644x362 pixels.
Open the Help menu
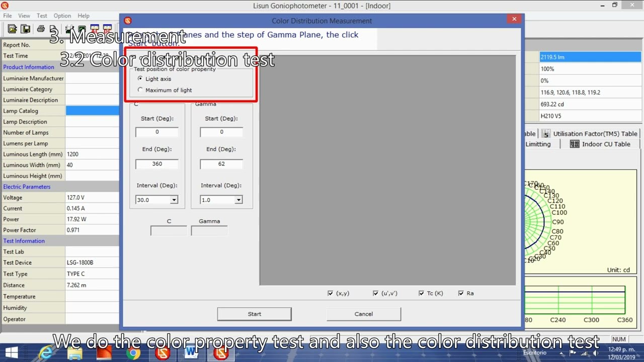[84, 16]
